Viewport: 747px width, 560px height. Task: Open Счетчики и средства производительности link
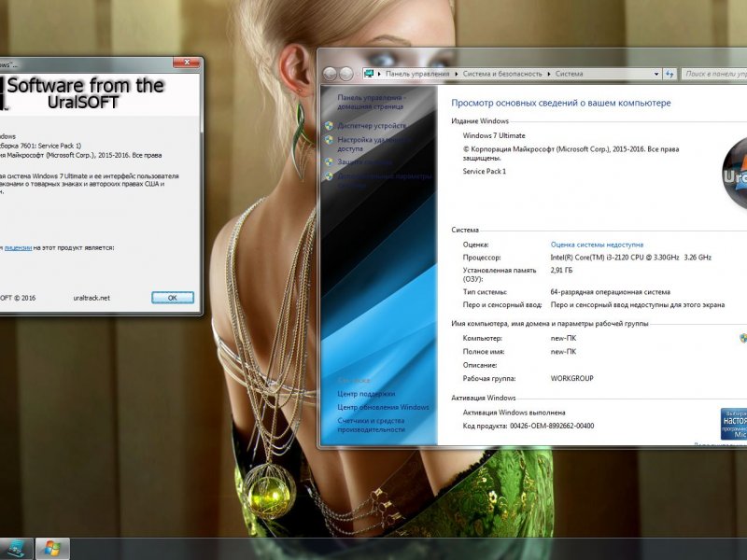(x=371, y=425)
